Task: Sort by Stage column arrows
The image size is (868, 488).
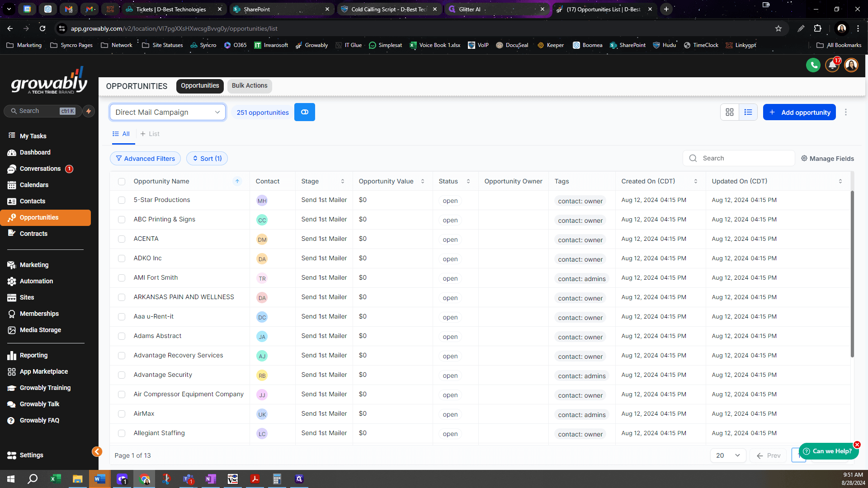Action: click(x=343, y=181)
